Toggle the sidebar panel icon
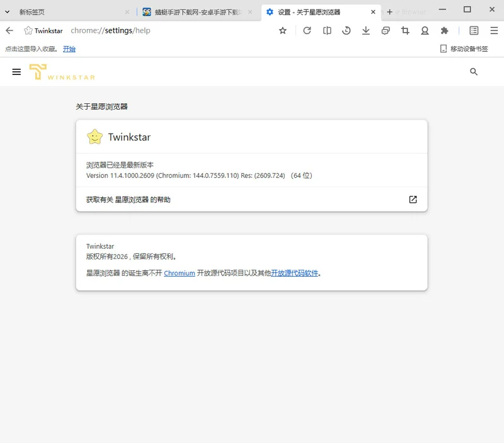The image size is (504, 443). coord(474,30)
